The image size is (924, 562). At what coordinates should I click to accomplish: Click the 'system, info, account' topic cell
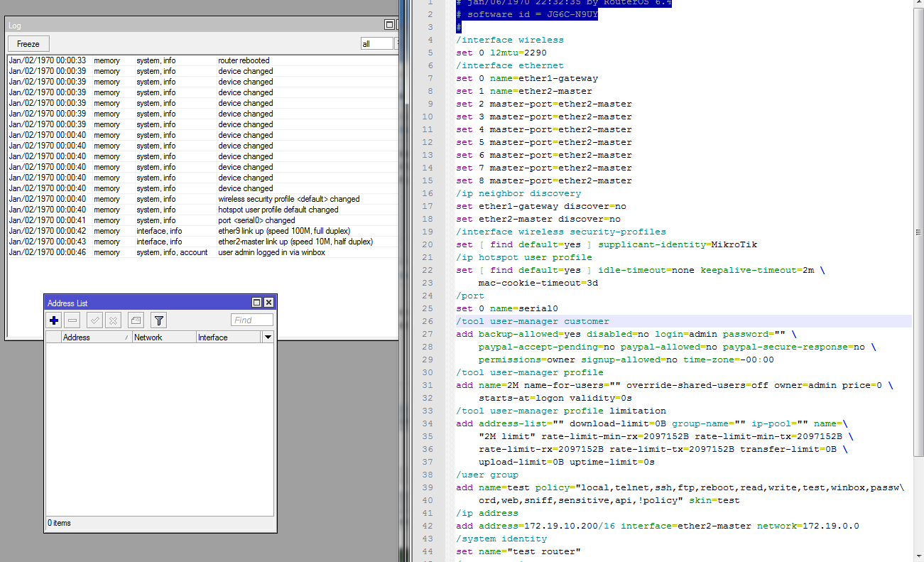[x=172, y=252]
